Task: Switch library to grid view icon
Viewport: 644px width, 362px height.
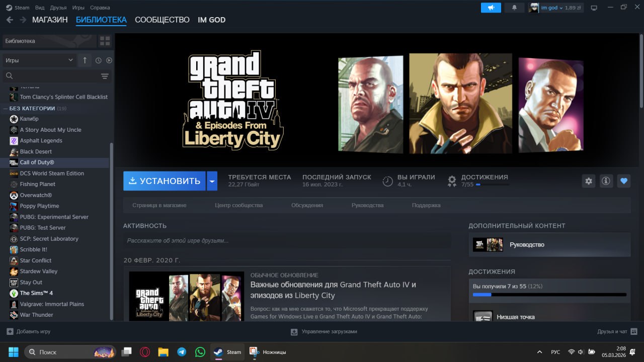Action: [x=105, y=41]
